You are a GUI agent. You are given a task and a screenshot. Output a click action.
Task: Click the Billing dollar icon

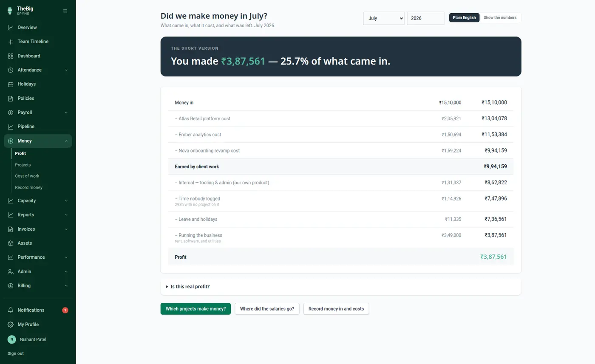point(11,286)
